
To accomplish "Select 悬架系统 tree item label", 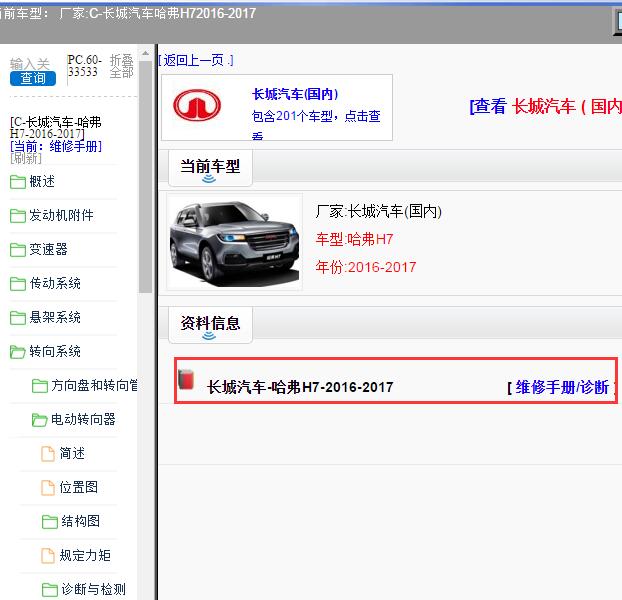I will pos(55,317).
